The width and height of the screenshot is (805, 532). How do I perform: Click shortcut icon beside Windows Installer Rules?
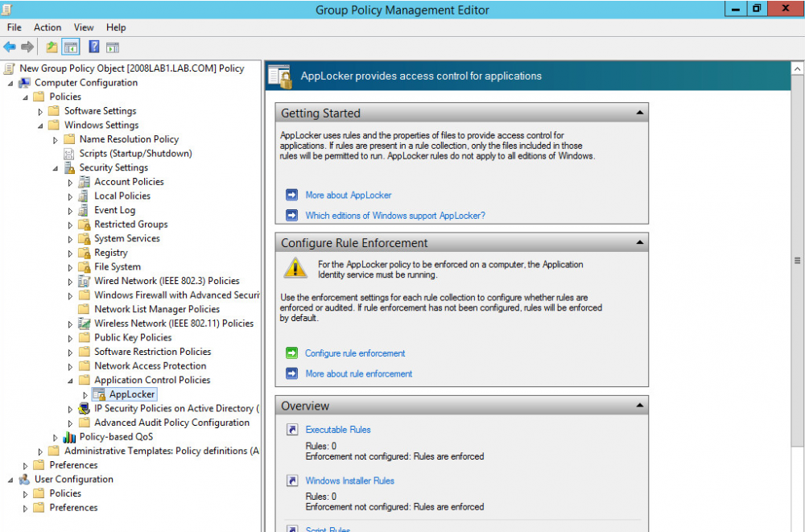click(x=292, y=480)
